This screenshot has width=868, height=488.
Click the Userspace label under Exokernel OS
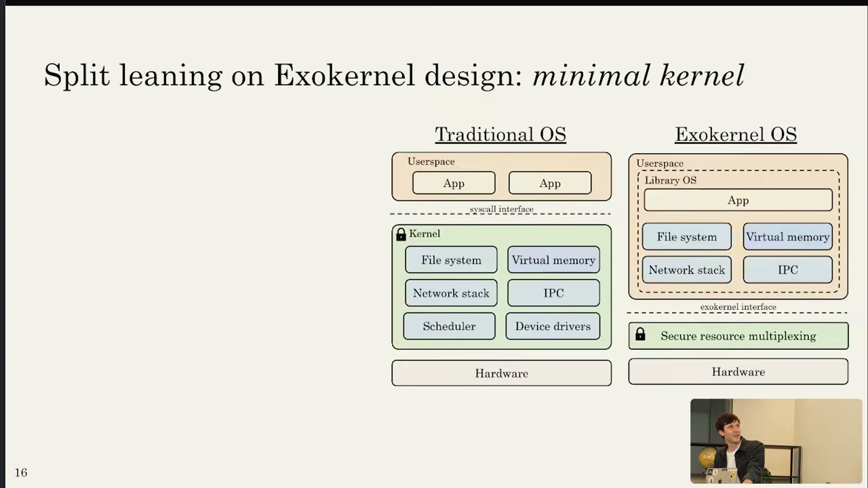pos(660,163)
